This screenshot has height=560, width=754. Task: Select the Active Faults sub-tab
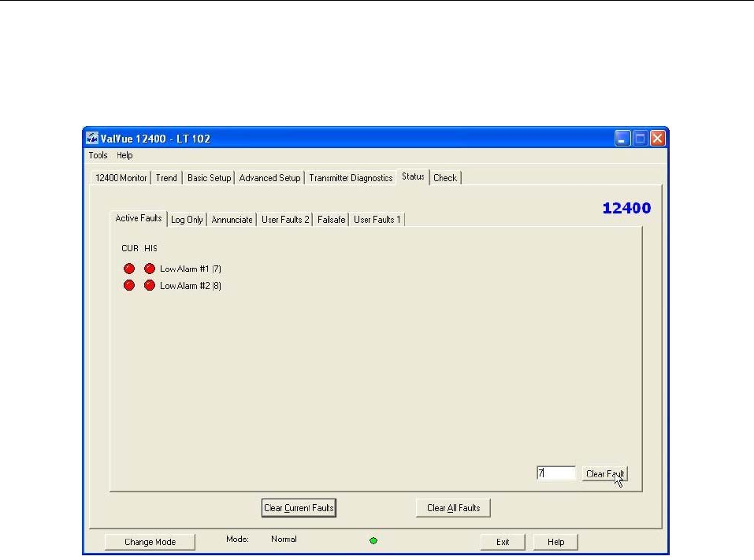point(139,218)
